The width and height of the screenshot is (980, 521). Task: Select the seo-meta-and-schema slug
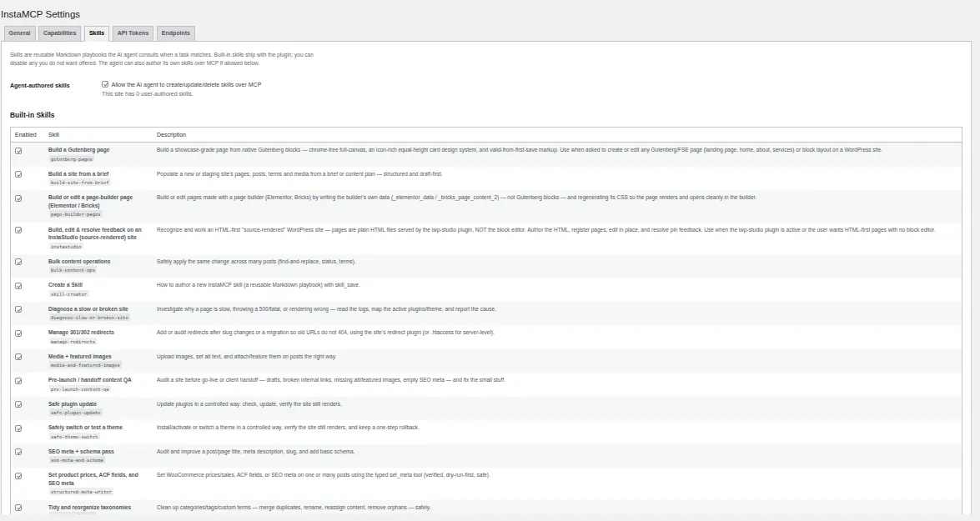click(x=78, y=460)
